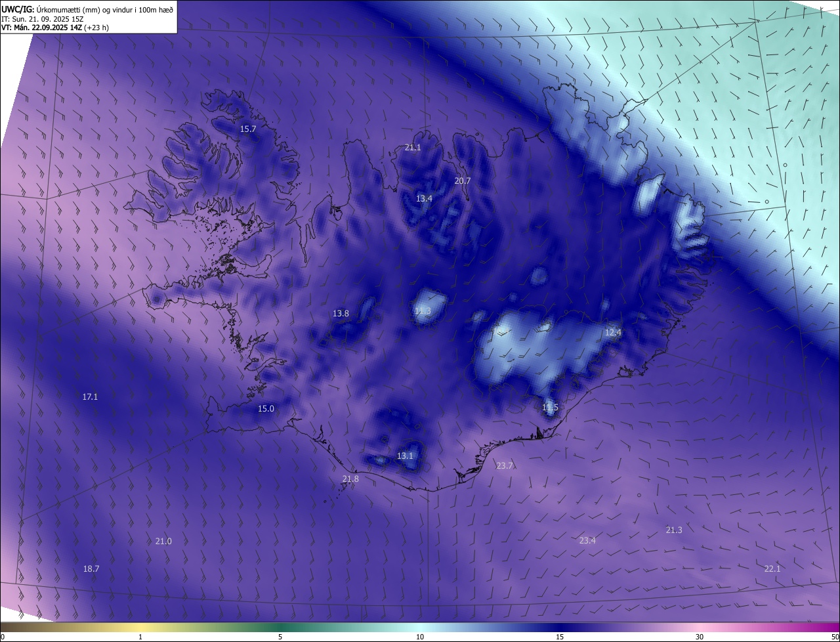Click the 23.7 label off the southeast coast

[505, 466]
